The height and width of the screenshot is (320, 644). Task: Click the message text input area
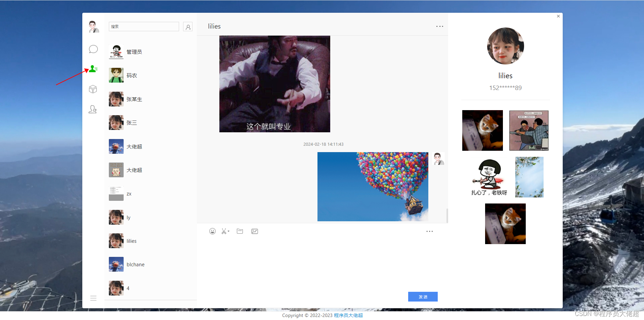323,264
